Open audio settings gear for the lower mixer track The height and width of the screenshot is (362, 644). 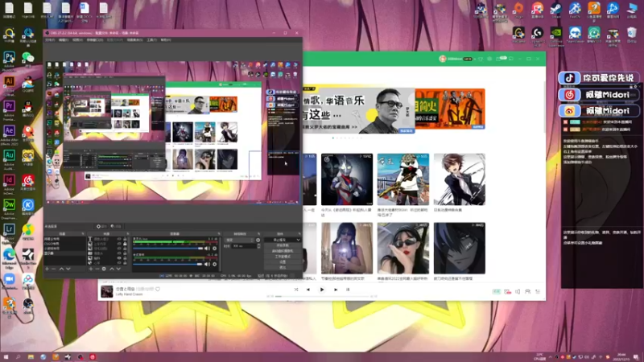[214, 265]
